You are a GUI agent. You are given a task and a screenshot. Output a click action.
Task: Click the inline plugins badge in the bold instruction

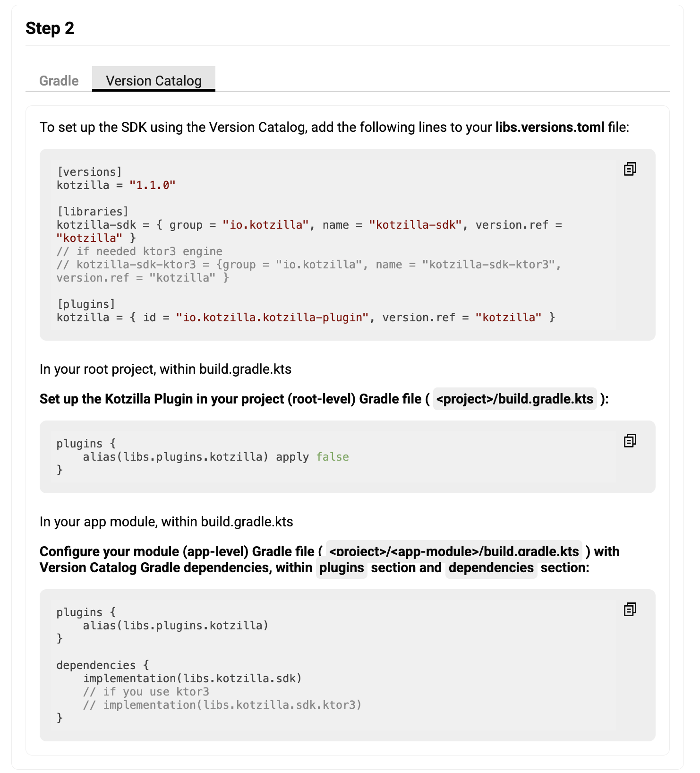tap(341, 567)
